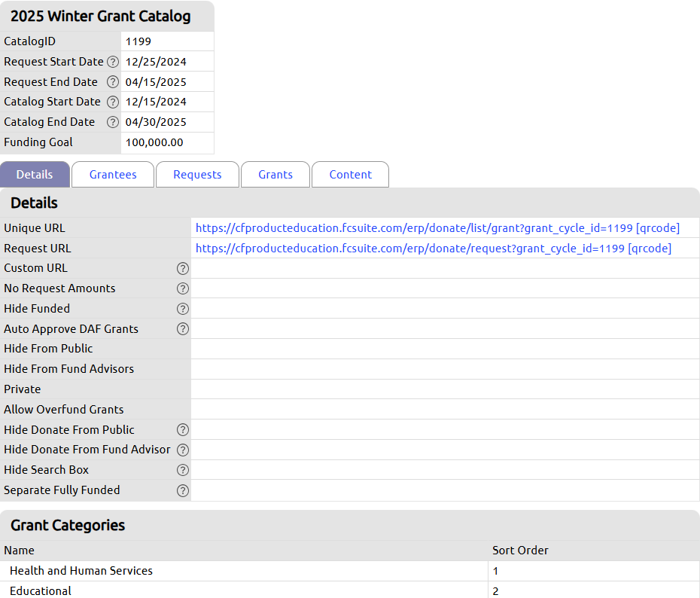700x598 pixels.
Task: Click Request Start Date value 12/25/2024
Action: coord(156,62)
